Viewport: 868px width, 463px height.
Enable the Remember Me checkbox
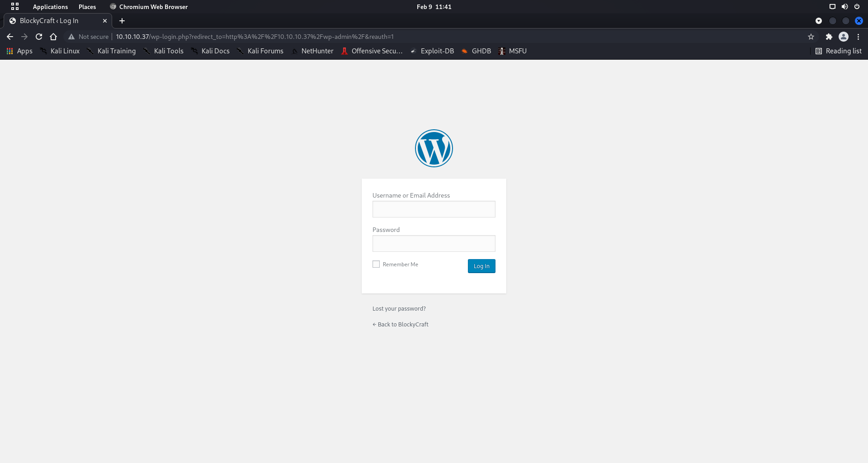pyautogui.click(x=376, y=264)
